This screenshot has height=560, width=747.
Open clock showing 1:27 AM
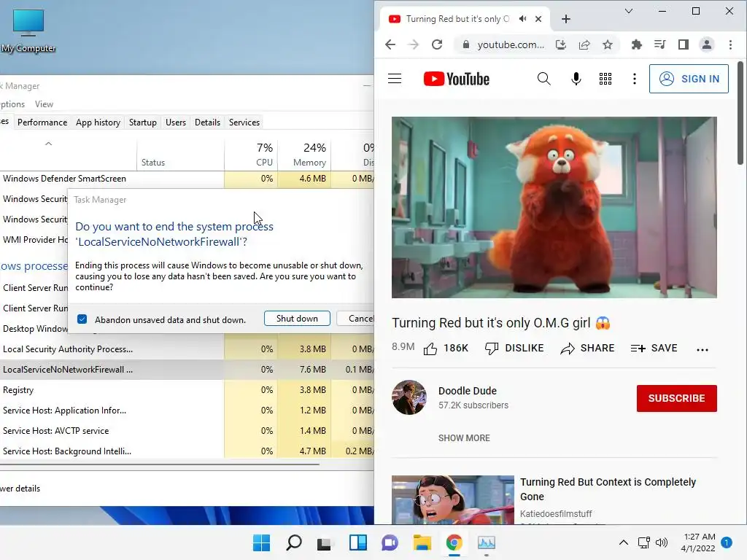tap(699, 542)
